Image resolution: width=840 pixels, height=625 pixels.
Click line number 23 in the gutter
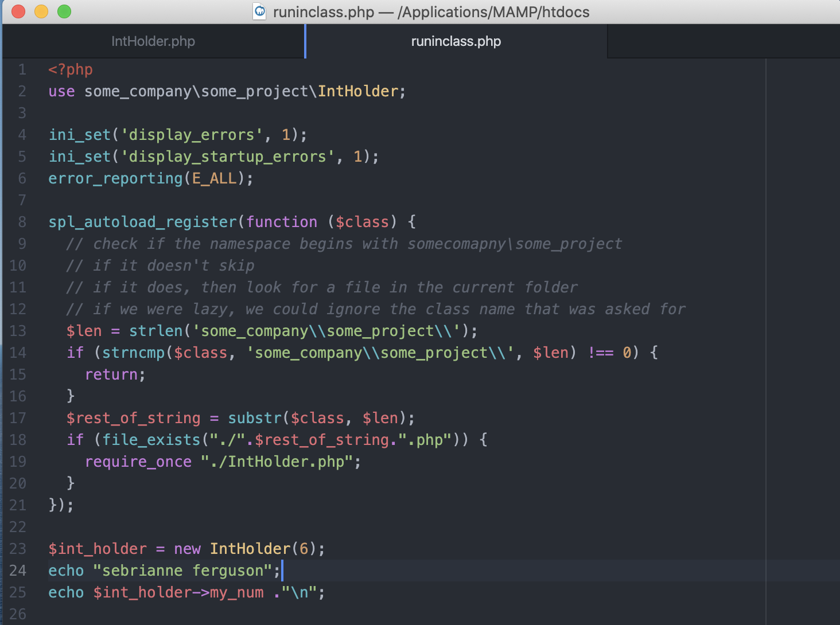point(18,549)
